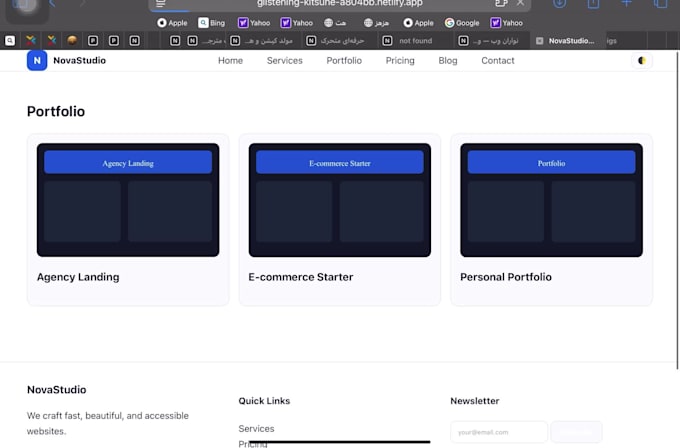Click the newsletter subscribe button
The image size is (680, 448).
click(576, 432)
